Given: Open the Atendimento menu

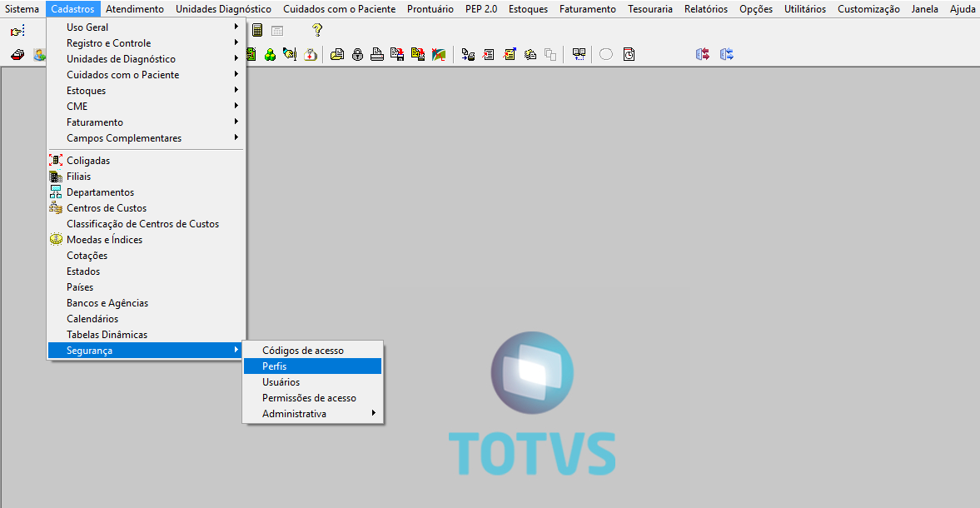Looking at the screenshot, I should (135, 9).
